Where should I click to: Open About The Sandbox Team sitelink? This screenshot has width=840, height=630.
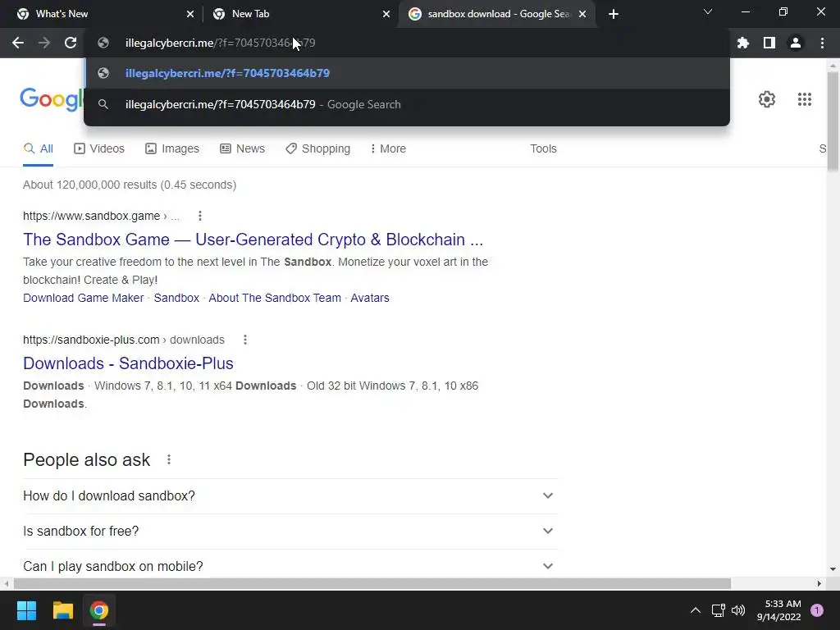click(x=275, y=298)
